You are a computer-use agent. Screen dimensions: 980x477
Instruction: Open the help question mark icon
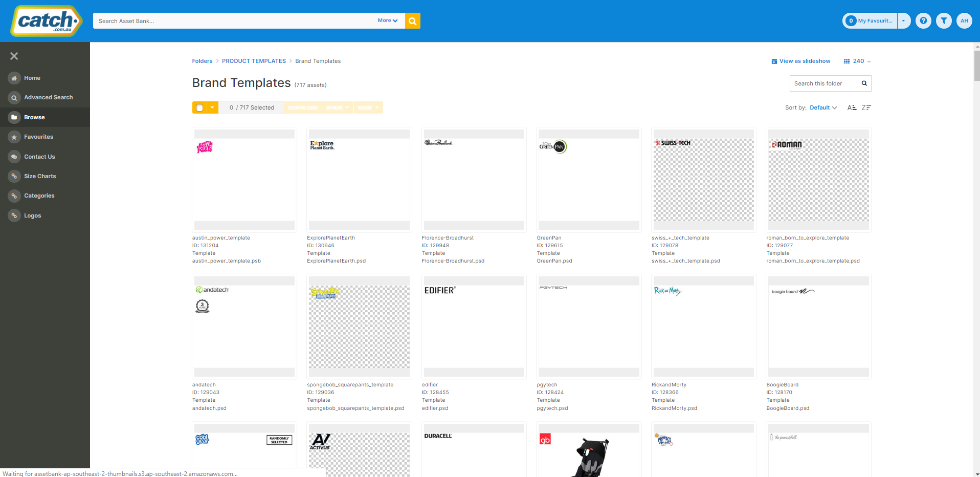pos(923,21)
